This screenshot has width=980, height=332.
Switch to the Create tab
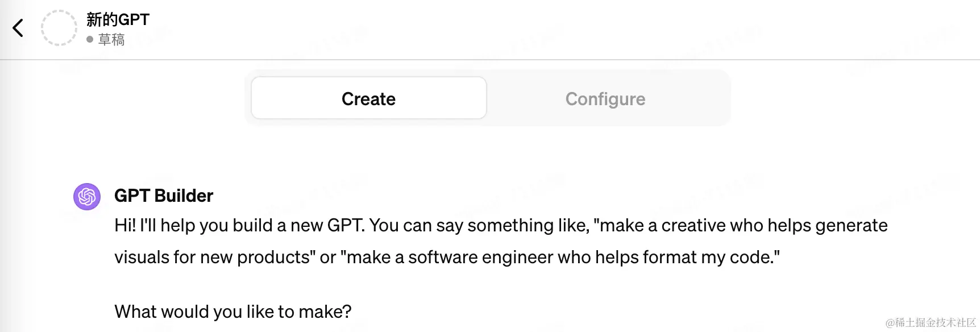[368, 98]
